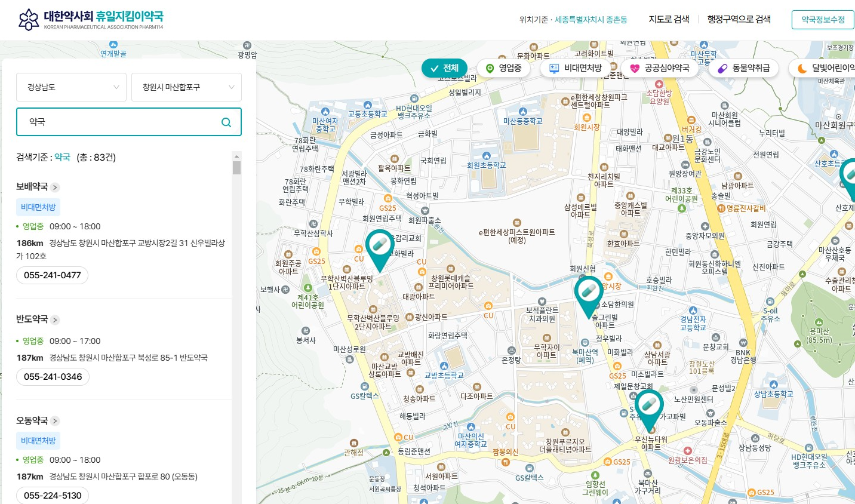This screenshot has height=504, width=855.
Task: Click the results list scrollbar thumb
Action: pyautogui.click(x=237, y=168)
